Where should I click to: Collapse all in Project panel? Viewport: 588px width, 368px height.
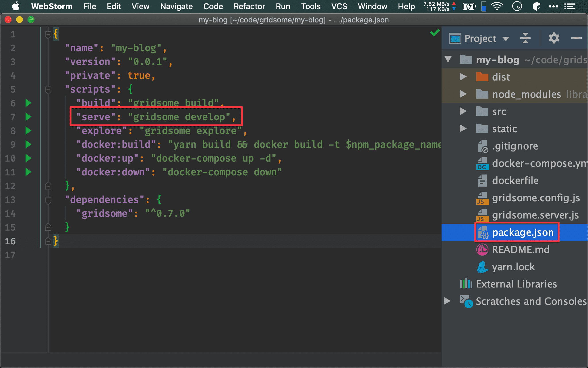[x=525, y=38]
